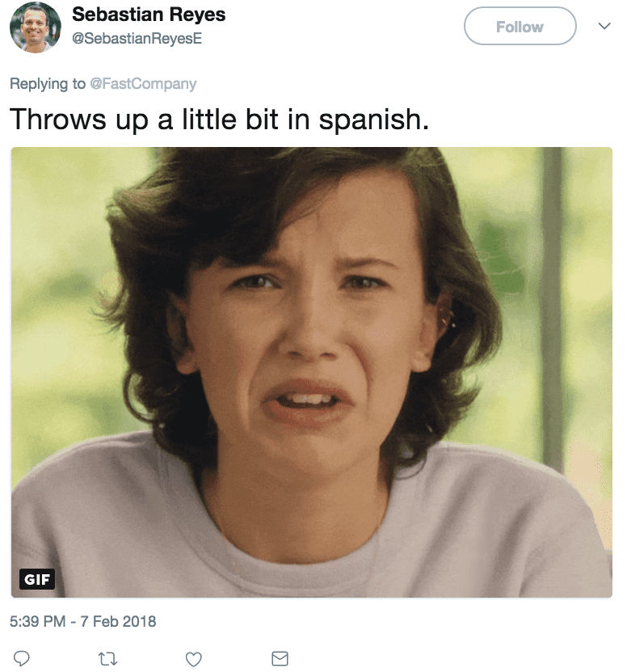Follow Sebastian Reyes
The height and width of the screenshot is (672, 627).
click(520, 26)
